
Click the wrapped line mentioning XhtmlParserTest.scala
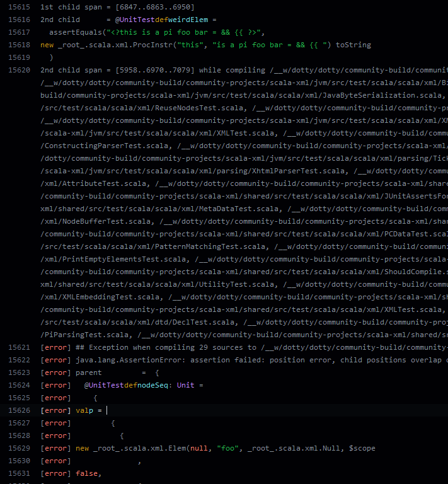(244, 171)
